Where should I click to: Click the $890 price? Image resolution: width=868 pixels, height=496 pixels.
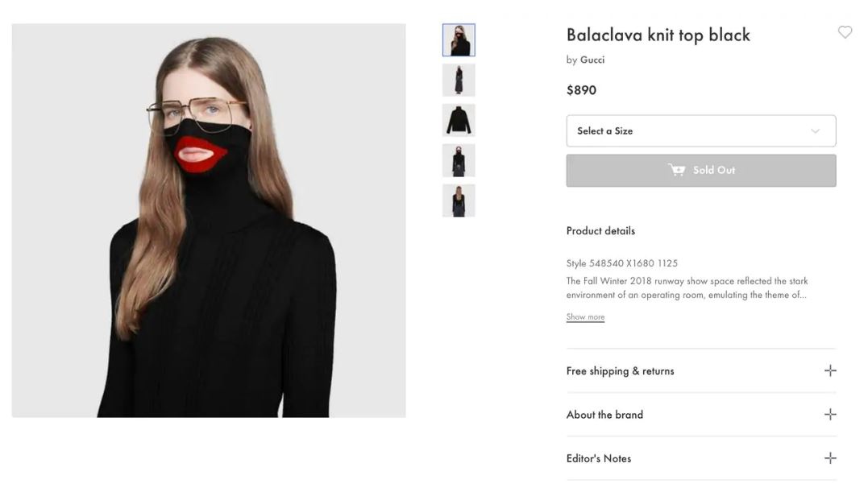pyautogui.click(x=581, y=90)
